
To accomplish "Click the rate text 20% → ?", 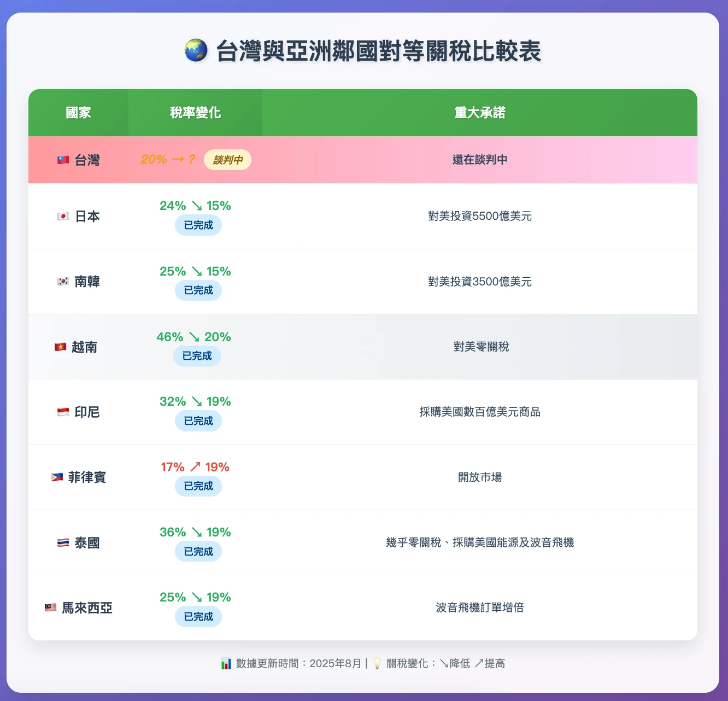I will pyautogui.click(x=168, y=160).
